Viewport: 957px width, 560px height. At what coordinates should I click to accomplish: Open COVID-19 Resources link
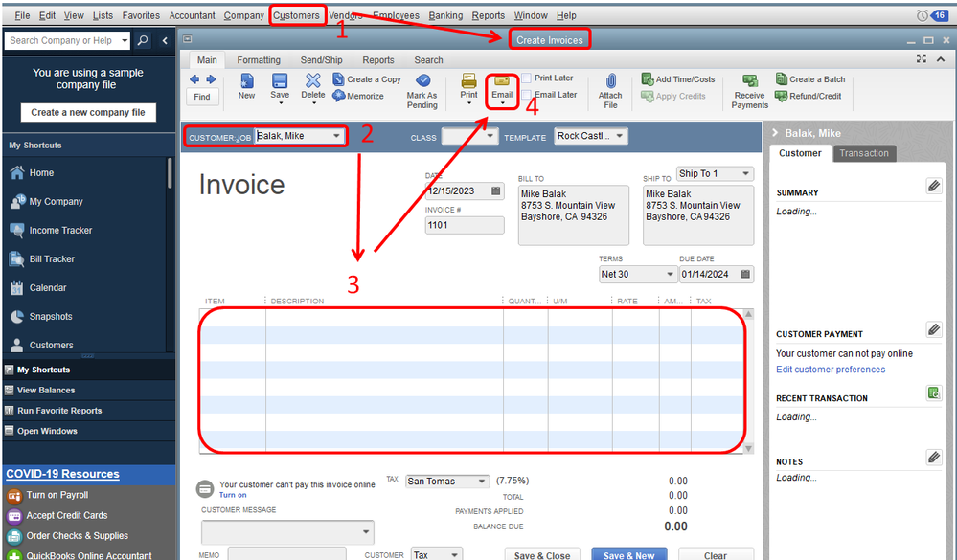[x=63, y=474]
